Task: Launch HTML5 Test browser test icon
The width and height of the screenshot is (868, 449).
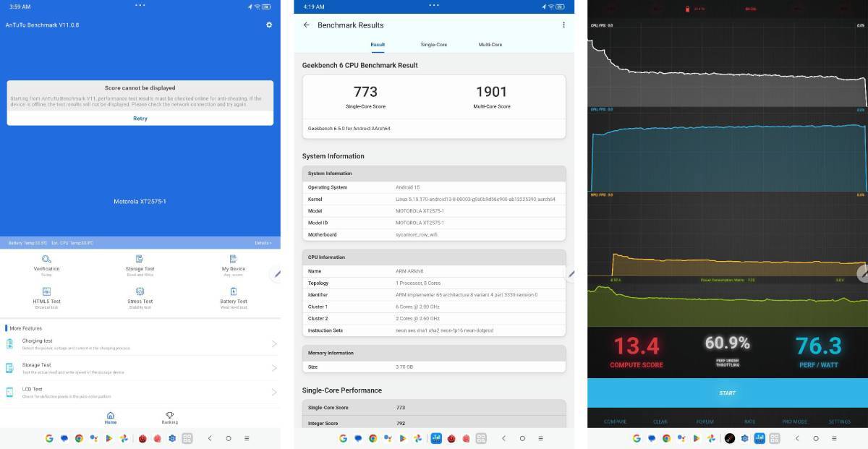Action: pyautogui.click(x=46, y=291)
